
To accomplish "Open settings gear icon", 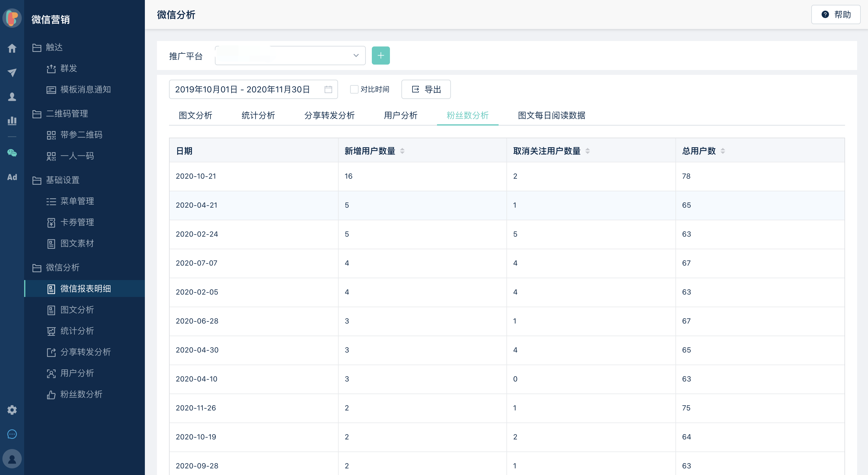I will click(x=12, y=410).
